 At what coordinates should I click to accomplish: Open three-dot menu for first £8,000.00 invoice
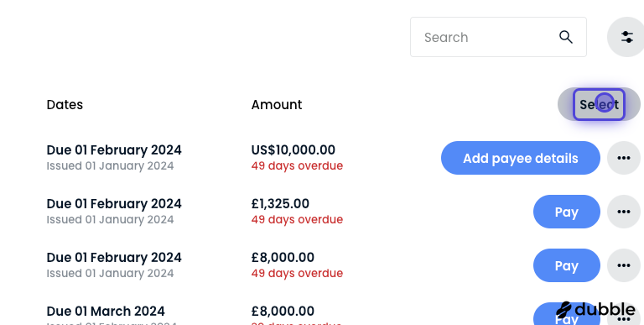[624, 265]
